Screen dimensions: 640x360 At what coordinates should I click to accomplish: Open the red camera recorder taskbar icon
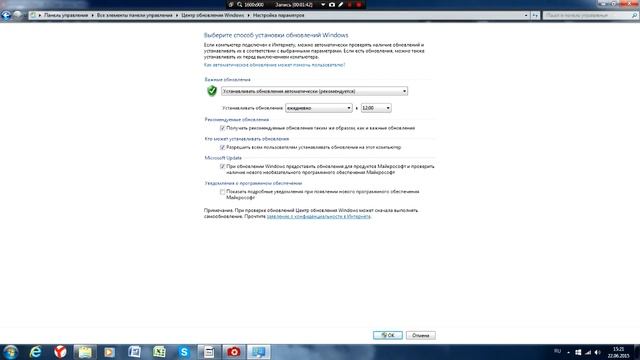tap(234, 352)
